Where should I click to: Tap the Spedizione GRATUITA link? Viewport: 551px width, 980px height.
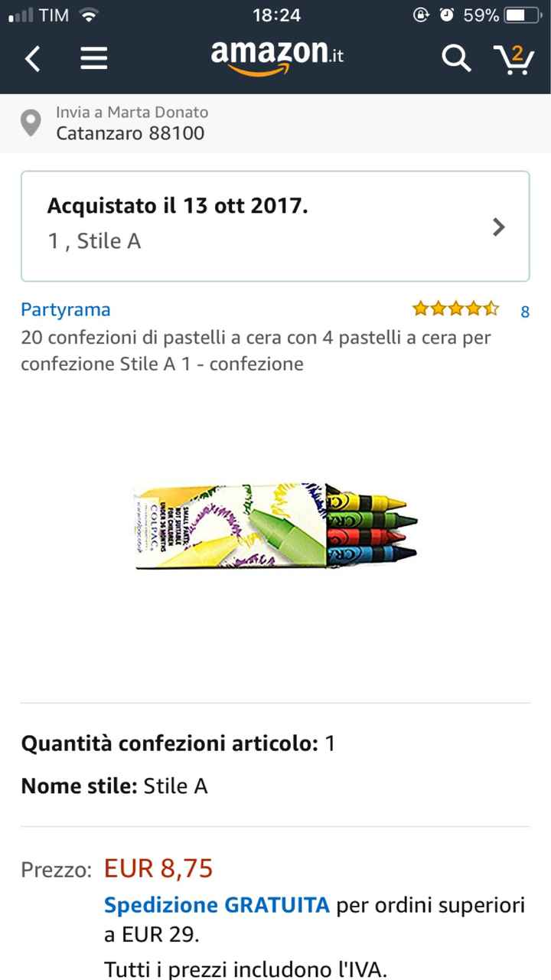(217, 906)
